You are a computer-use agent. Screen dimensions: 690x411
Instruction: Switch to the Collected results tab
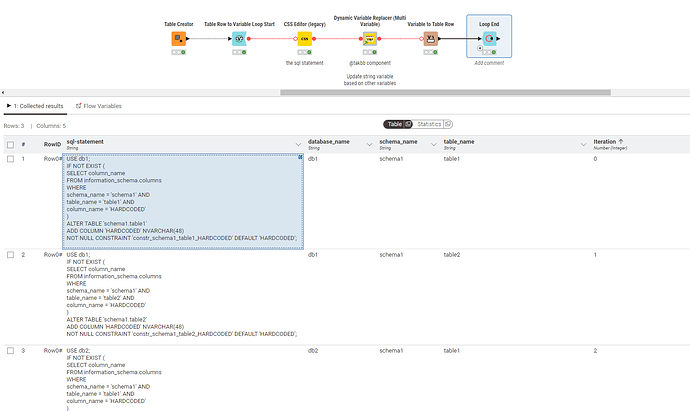coord(36,105)
